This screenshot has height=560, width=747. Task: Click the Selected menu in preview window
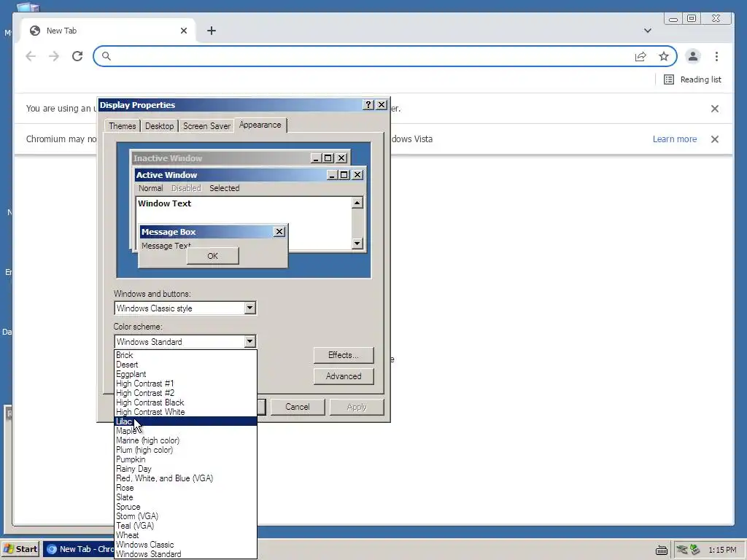[x=225, y=188]
